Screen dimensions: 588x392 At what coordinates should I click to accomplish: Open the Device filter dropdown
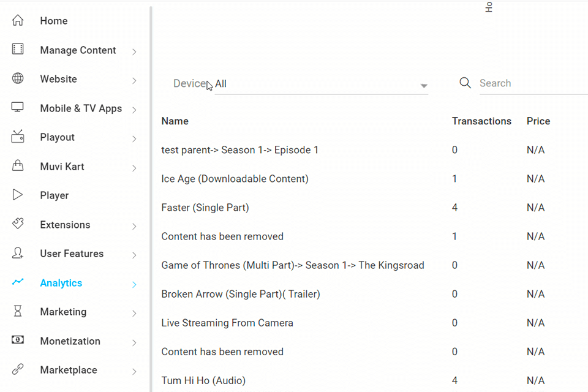(321, 85)
